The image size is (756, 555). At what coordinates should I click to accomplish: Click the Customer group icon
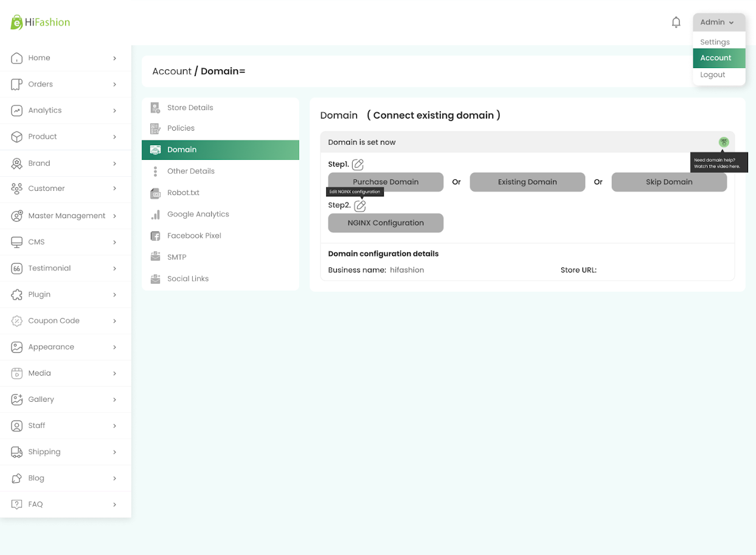coord(17,188)
